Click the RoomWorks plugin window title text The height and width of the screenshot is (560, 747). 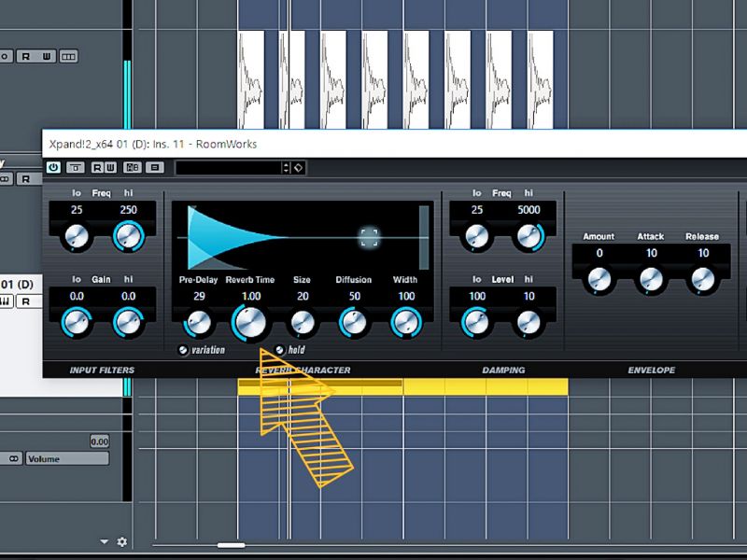click(153, 144)
